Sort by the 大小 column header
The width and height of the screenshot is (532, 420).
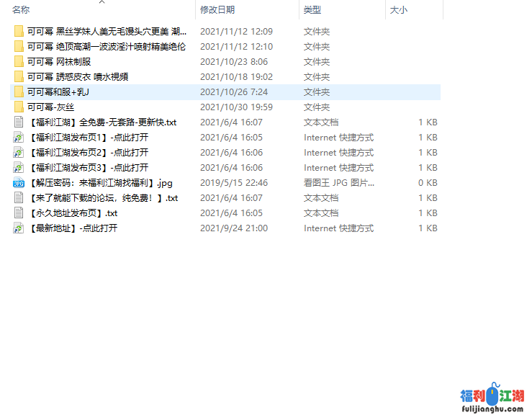(x=398, y=10)
